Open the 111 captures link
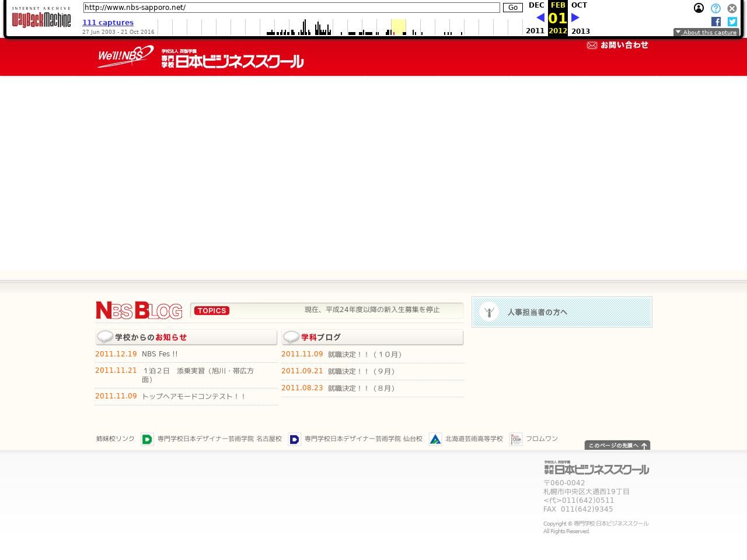The width and height of the screenshot is (747, 560). pyautogui.click(x=108, y=23)
